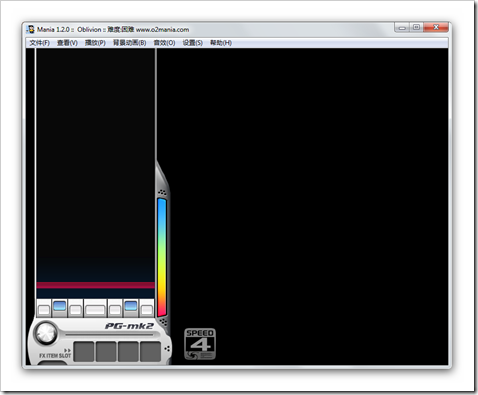The width and height of the screenshot is (478, 395).
Task: Open the 文件(F) menu
Action: [x=39, y=43]
